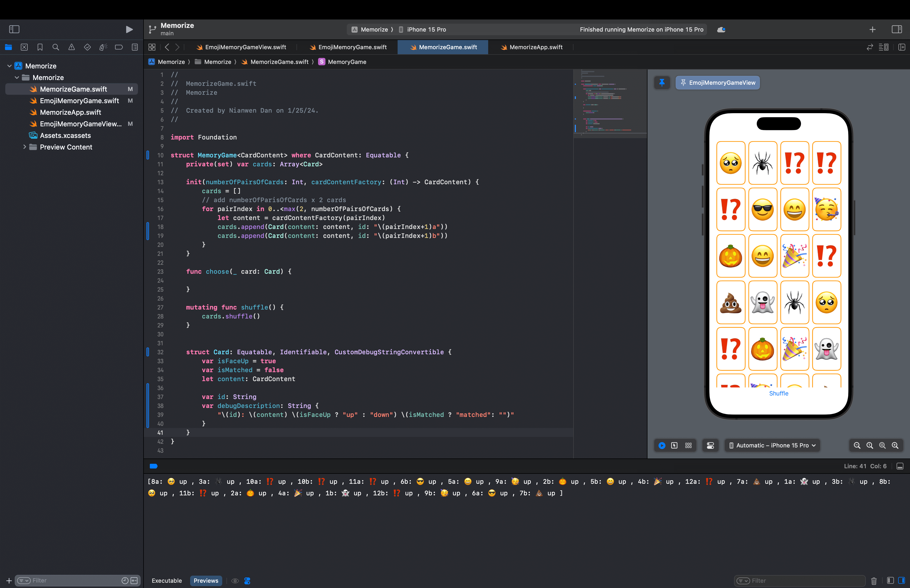Image resolution: width=910 pixels, height=588 pixels.
Task: Show related items grid menu
Action: 152,47
